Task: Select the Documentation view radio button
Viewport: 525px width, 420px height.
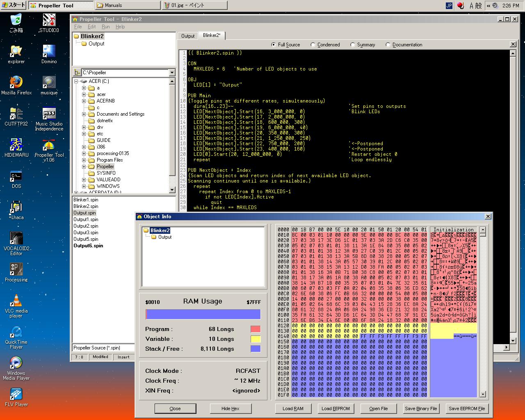Action: click(x=388, y=45)
